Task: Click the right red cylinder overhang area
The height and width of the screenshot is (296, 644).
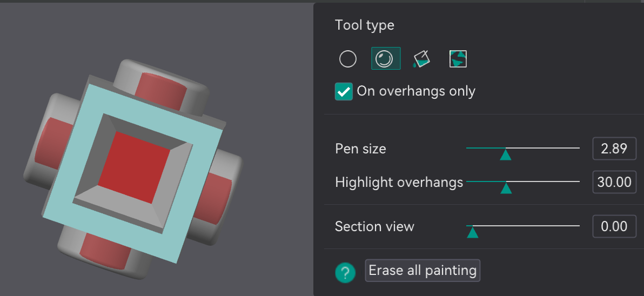Action: [x=210, y=198]
